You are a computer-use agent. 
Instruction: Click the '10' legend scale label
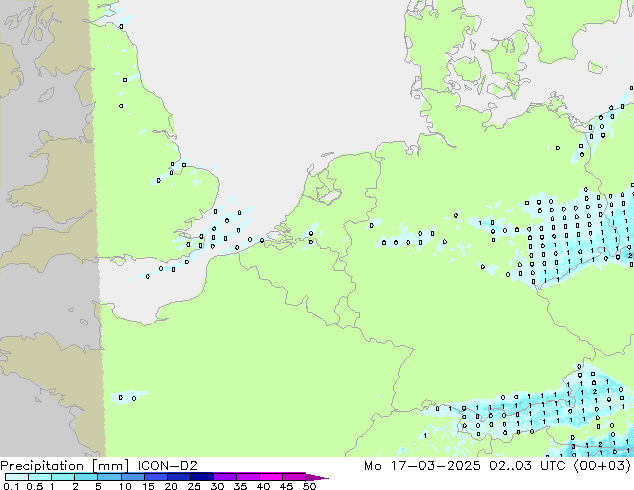click(125, 486)
